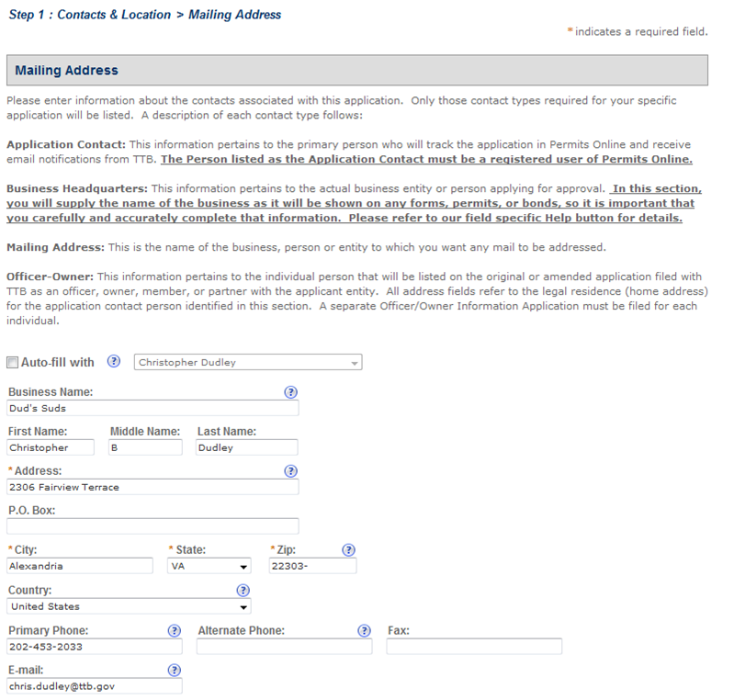Click Primary Phone help icon
734x700 pixels.
(x=175, y=631)
